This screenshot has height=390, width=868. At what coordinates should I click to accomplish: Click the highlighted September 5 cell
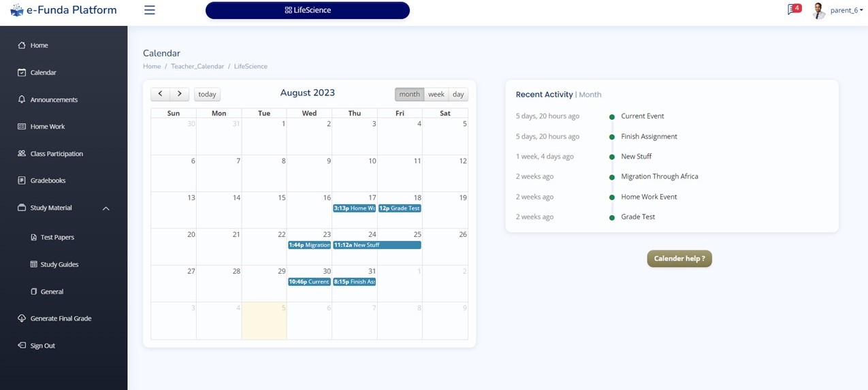[x=264, y=321]
